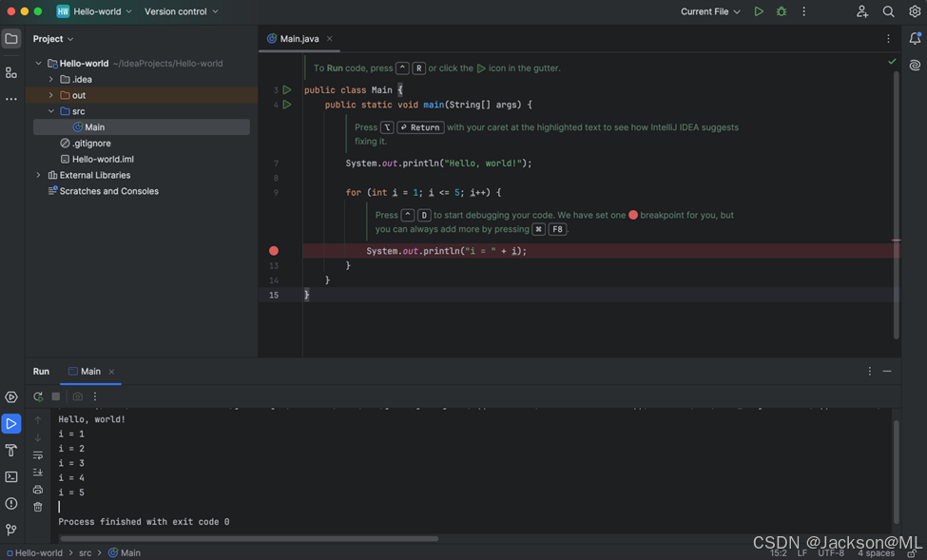Open IDE settings gear icon
The width and height of the screenshot is (927, 560).
coord(915,11)
